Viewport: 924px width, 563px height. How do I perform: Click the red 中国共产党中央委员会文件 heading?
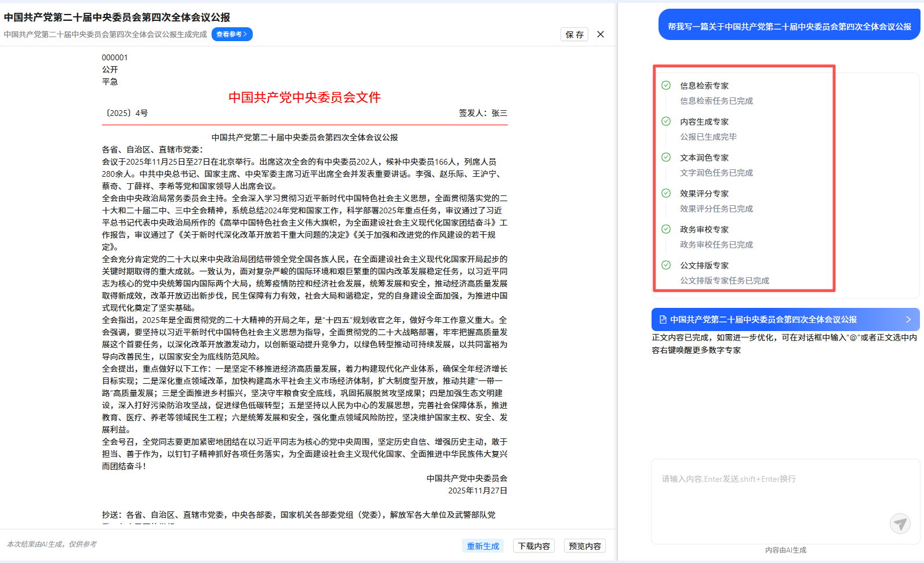pos(304,97)
